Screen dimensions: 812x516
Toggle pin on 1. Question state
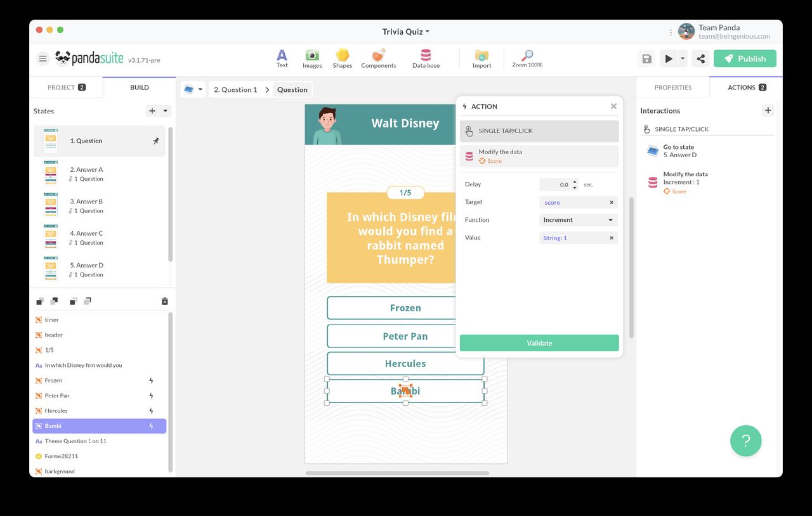coord(156,141)
